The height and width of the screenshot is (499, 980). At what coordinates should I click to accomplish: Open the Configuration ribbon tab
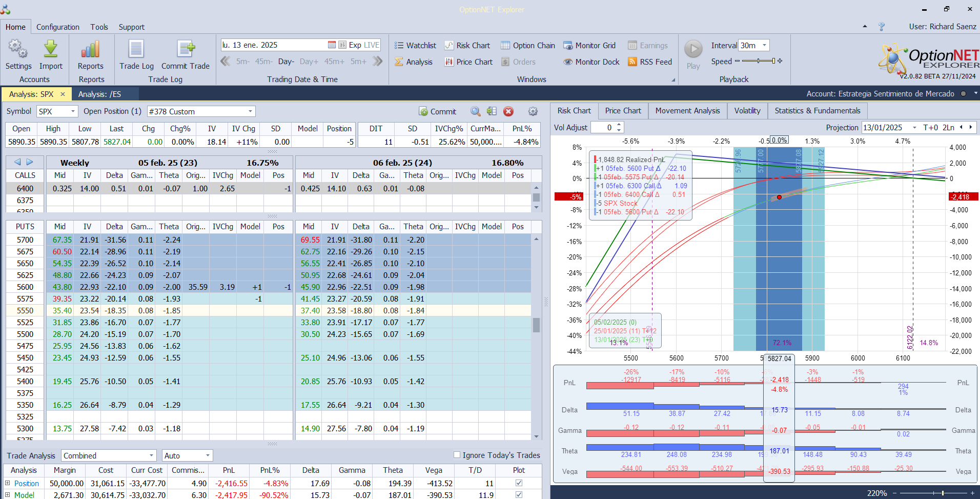pyautogui.click(x=58, y=27)
